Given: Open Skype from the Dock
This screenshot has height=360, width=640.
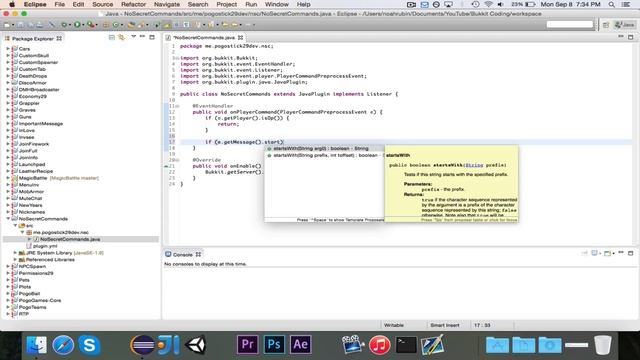Looking at the screenshot, I should [89, 345].
